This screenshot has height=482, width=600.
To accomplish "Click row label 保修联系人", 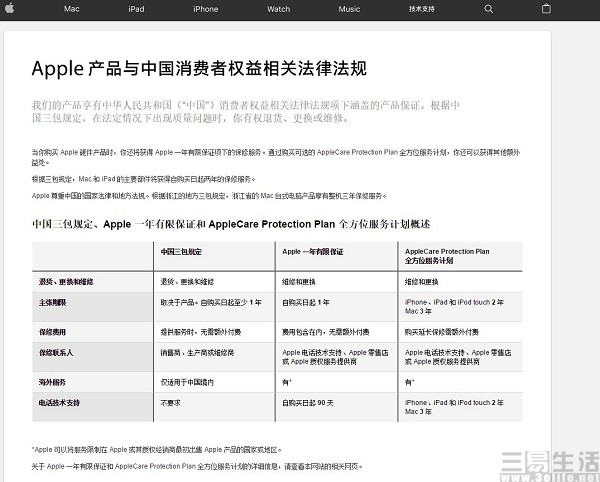I will click(x=56, y=353).
